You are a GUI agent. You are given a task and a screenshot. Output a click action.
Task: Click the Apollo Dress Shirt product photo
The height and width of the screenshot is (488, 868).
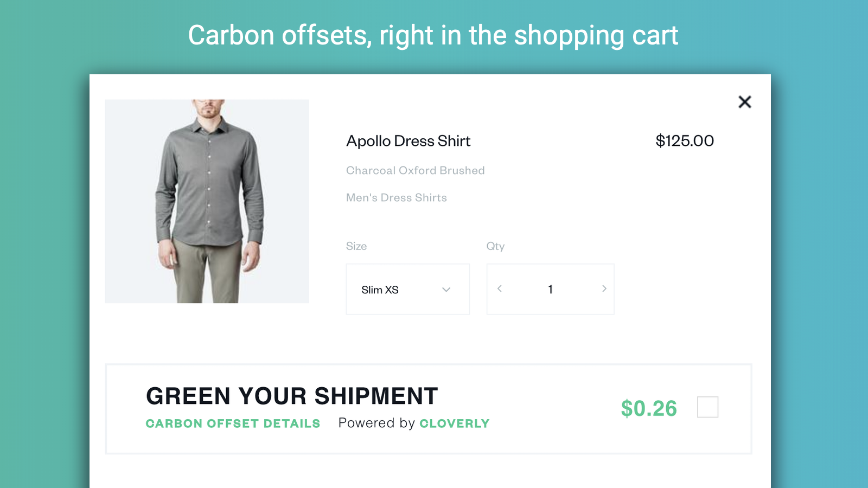pos(207,201)
